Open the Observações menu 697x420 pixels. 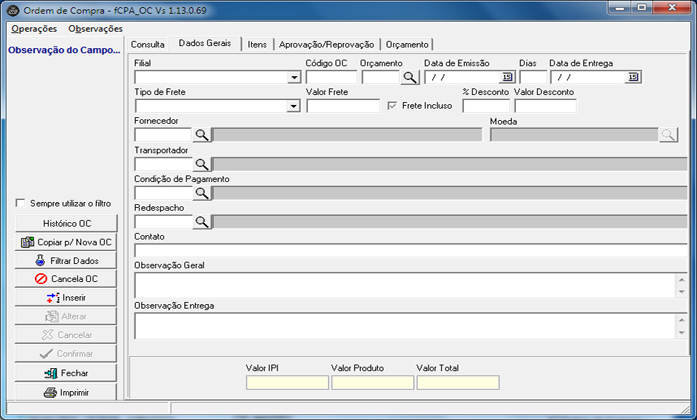click(95, 29)
